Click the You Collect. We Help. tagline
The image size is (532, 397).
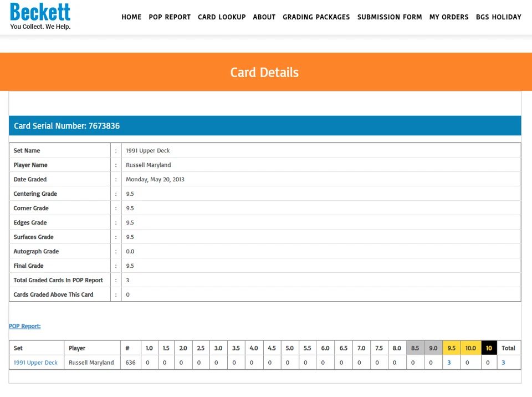click(40, 27)
